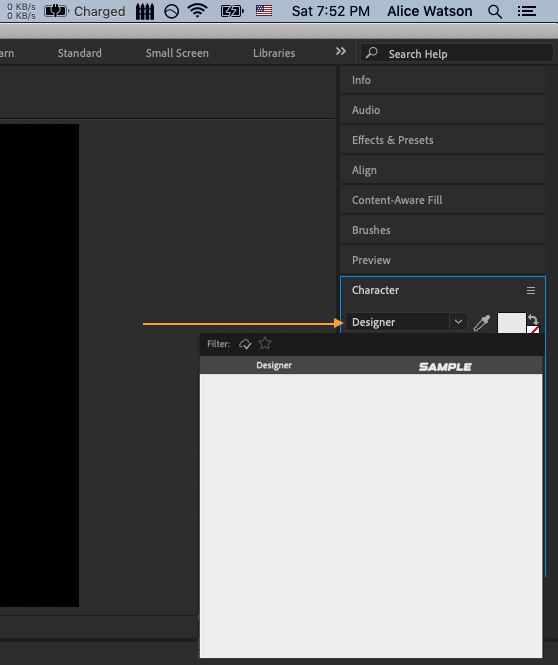
Task: Toggle the Adobe Fonts cloud filter
Action: pyautogui.click(x=245, y=344)
